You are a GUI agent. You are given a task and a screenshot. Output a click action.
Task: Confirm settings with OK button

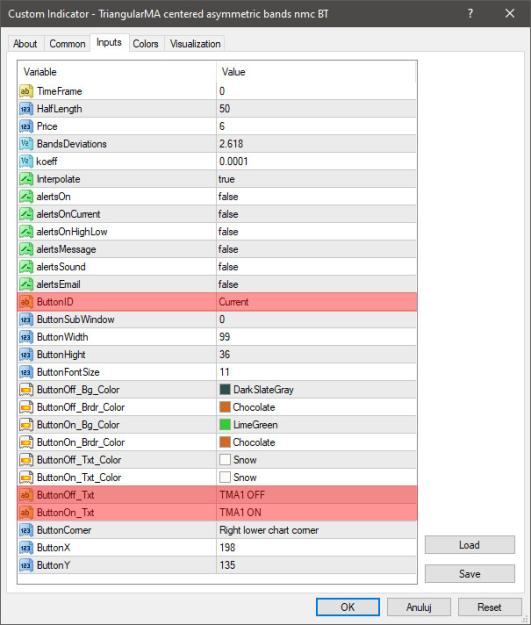348,607
